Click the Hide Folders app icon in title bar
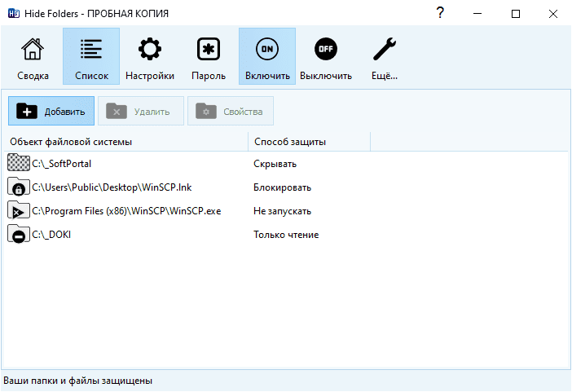 pos(14,14)
